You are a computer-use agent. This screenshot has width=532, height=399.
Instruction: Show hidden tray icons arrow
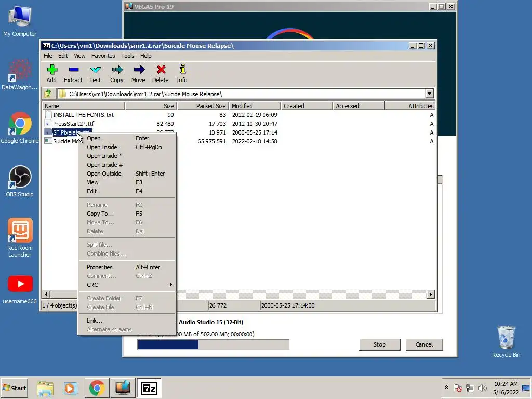(x=446, y=387)
